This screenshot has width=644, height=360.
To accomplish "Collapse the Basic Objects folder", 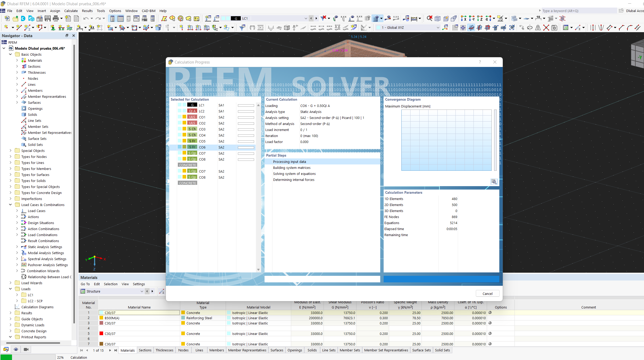I will coord(10,54).
